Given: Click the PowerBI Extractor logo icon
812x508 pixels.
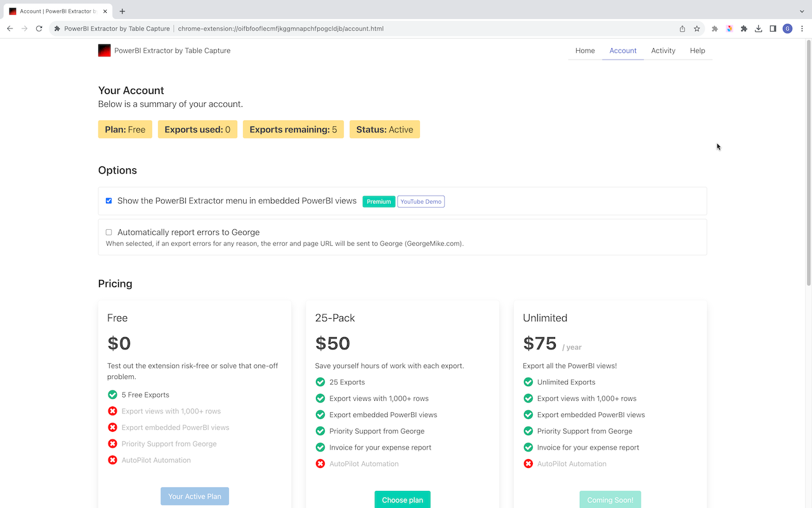Looking at the screenshot, I should tap(104, 50).
